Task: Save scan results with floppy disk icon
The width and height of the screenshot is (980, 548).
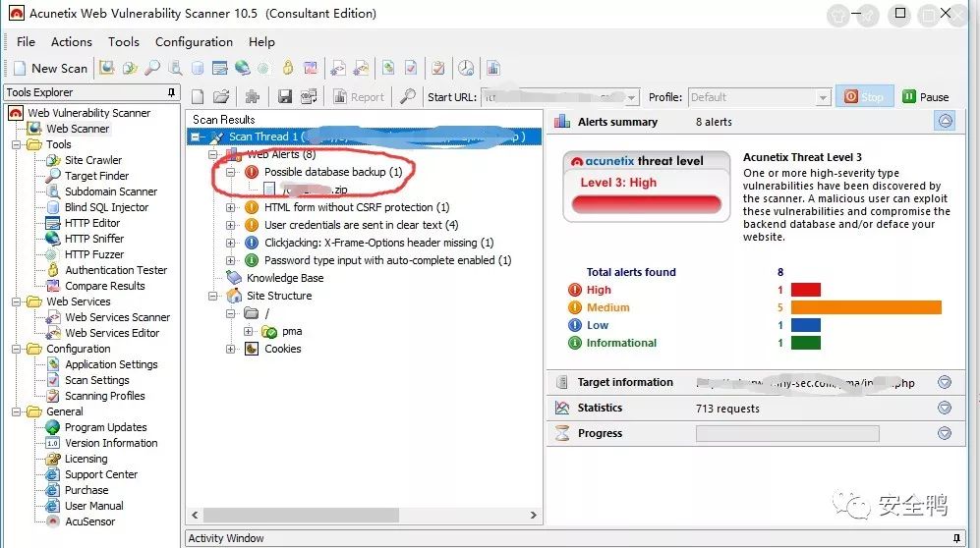Action: (x=285, y=97)
